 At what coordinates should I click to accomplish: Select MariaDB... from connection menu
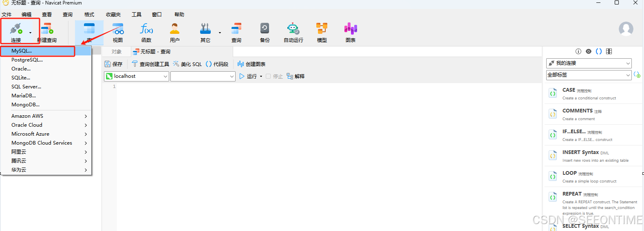point(46,96)
